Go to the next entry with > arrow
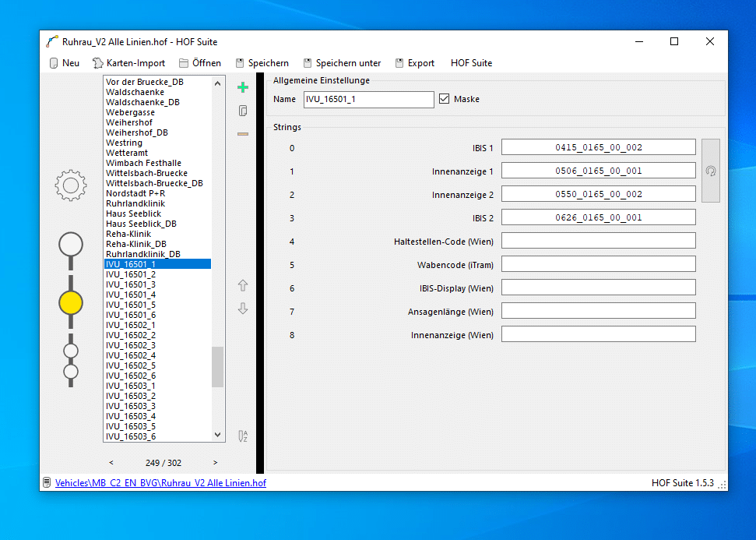Viewport: 756px width, 540px height. coord(216,463)
